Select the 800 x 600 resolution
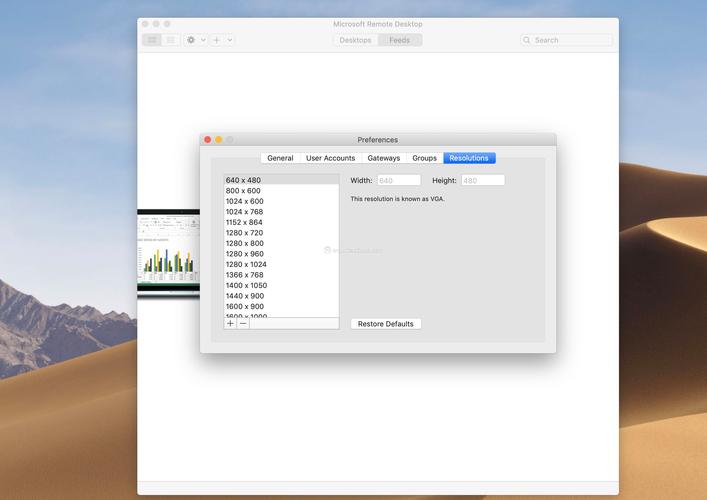This screenshot has width=707, height=500. tap(281, 191)
